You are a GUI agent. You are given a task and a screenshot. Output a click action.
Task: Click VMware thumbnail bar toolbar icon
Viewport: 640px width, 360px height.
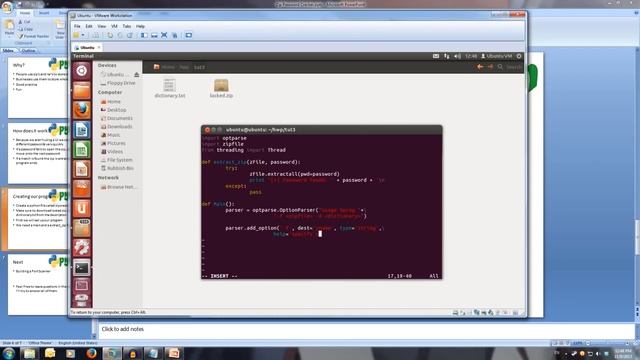point(154,35)
